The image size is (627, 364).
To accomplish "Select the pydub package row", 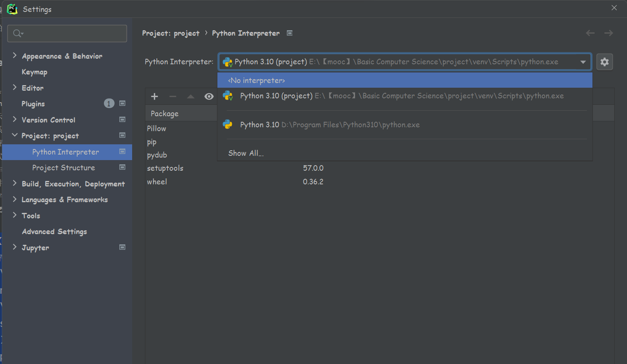I will (157, 155).
